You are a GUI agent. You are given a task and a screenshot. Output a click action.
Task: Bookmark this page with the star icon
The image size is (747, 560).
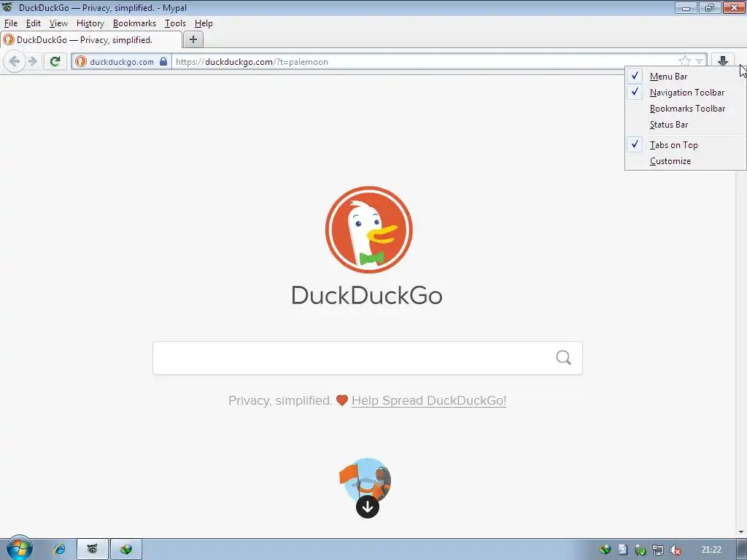pos(684,61)
